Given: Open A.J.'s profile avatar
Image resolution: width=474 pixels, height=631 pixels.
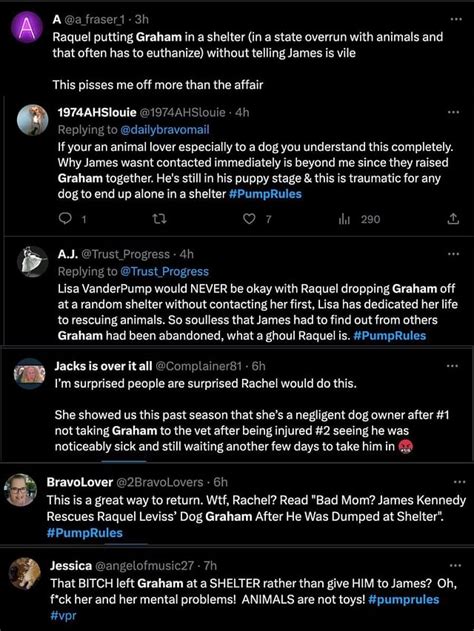Looking at the screenshot, I should (33, 262).
